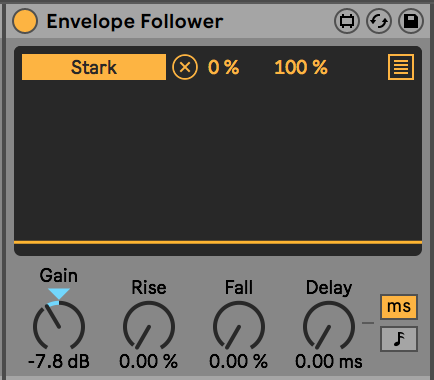Viewport: 434px width, 380px height.
Task: Click the 100 % maximum value field
Action: point(301,67)
